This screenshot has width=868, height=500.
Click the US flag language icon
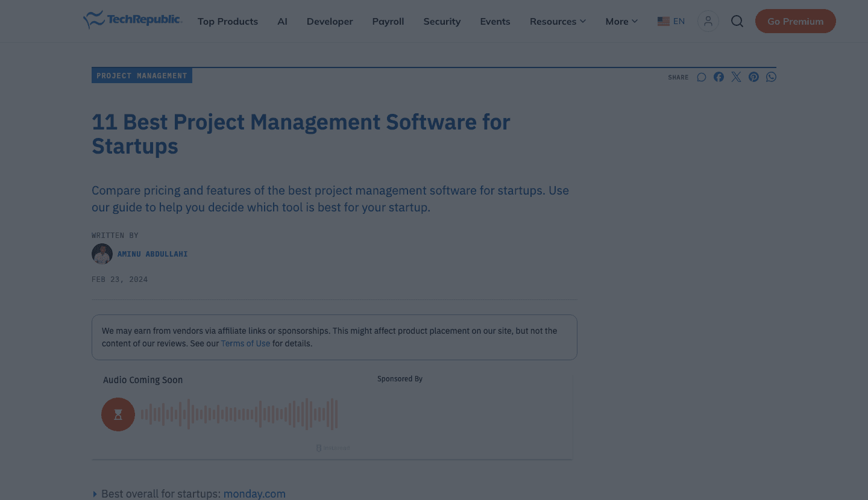[x=664, y=21]
